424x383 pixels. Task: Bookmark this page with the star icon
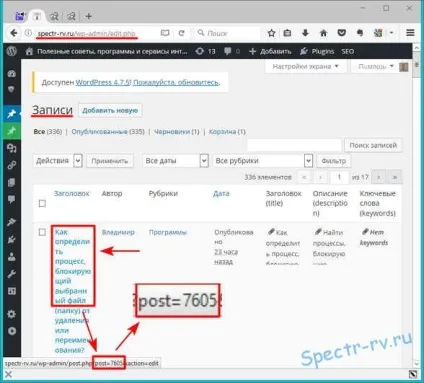pos(271,33)
